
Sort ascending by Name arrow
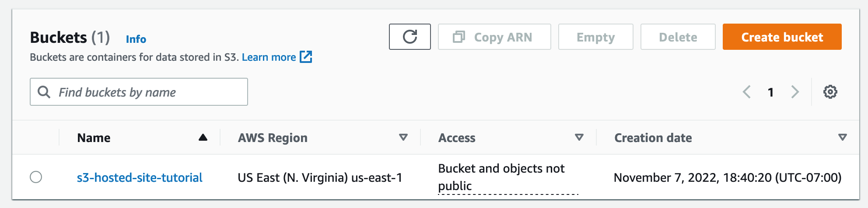coord(203,138)
